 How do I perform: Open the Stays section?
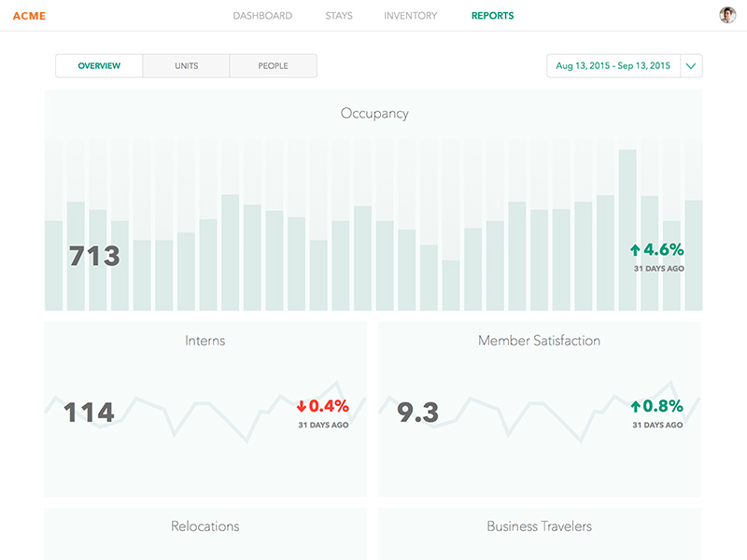pyautogui.click(x=339, y=16)
